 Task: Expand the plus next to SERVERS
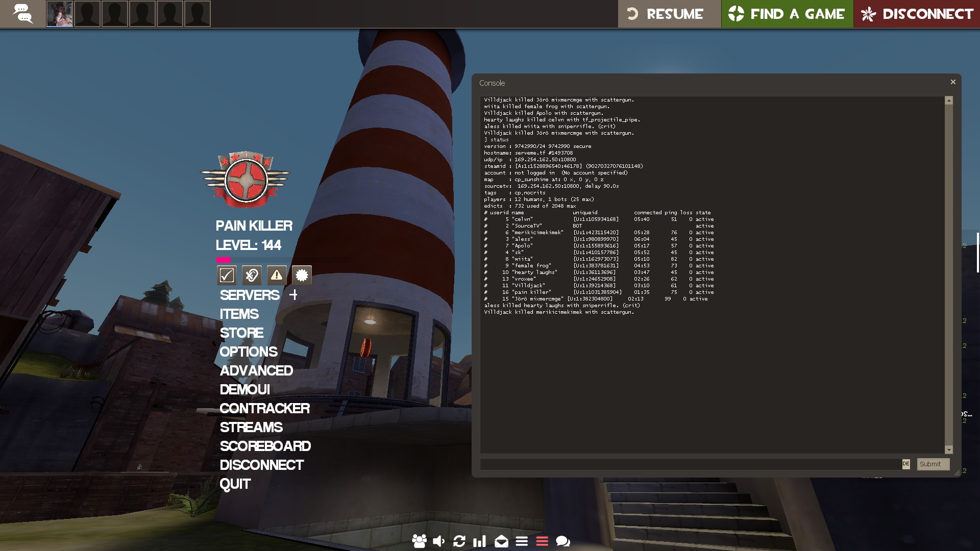293,295
